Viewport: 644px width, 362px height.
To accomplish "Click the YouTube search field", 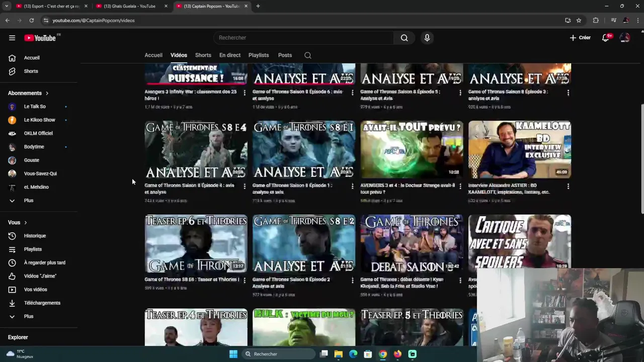I will coord(304,38).
